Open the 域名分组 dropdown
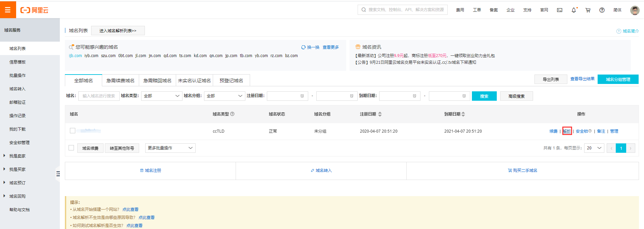Image resolution: width=644 pixels, height=229 pixels. tap(225, 96)
